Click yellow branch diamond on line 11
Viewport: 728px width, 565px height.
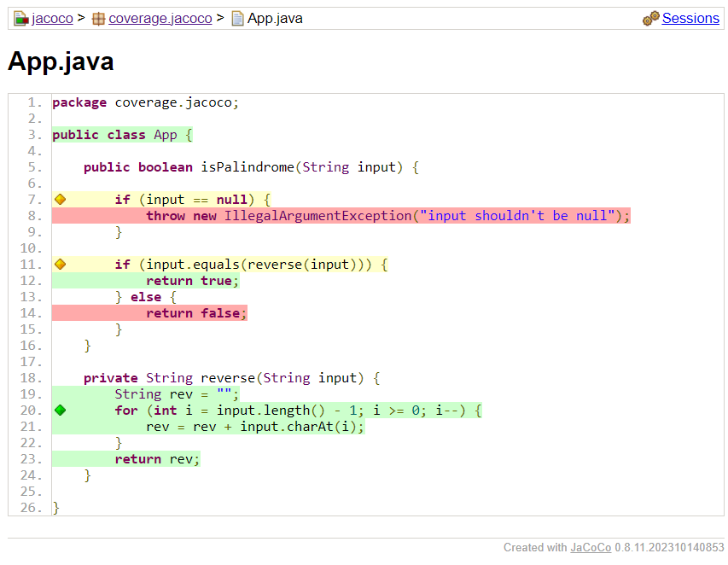[60, 264]
